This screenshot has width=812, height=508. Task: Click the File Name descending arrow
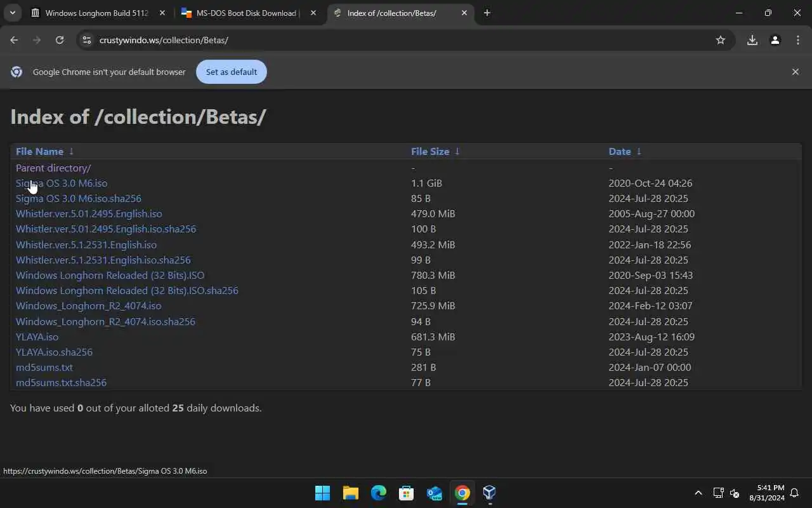(71, 151)
